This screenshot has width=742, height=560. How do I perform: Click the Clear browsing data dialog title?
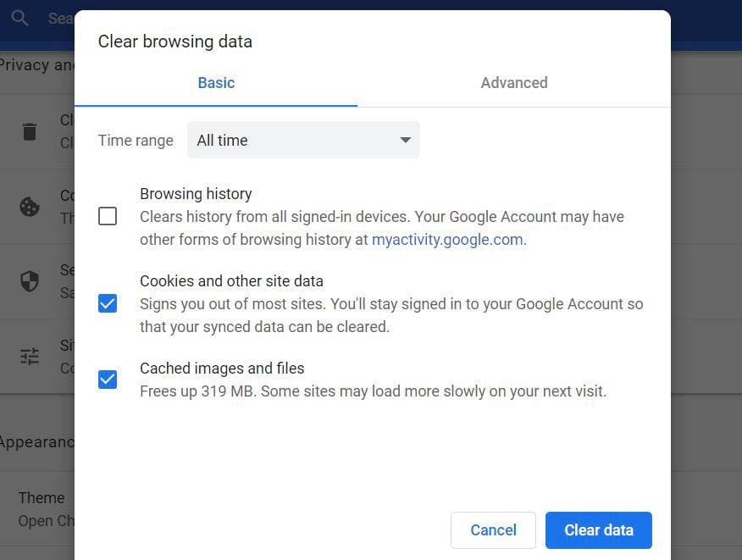[x=175, y=42]
